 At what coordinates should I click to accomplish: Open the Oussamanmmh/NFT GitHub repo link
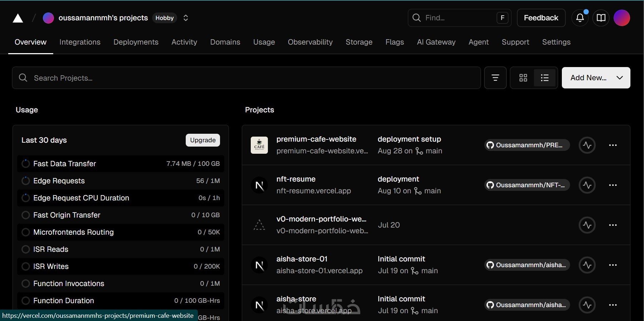pos(527,185)
